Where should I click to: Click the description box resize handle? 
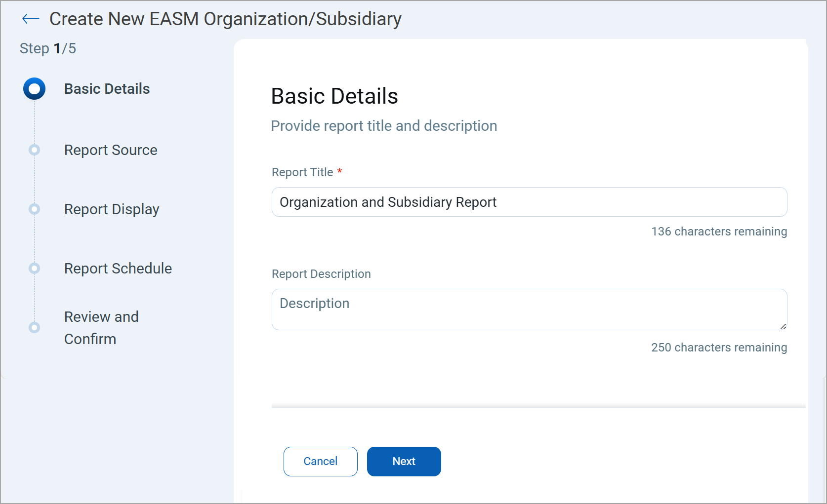[783, 326]
